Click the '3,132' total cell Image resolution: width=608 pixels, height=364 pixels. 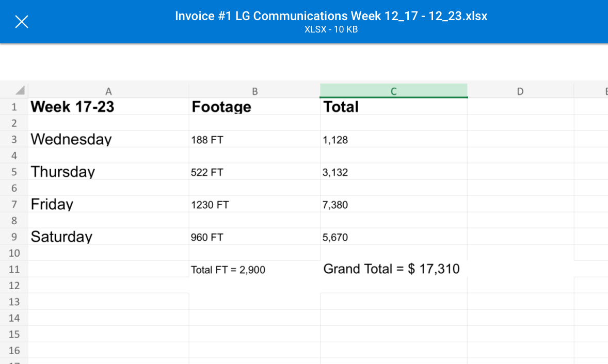[394, 172]
